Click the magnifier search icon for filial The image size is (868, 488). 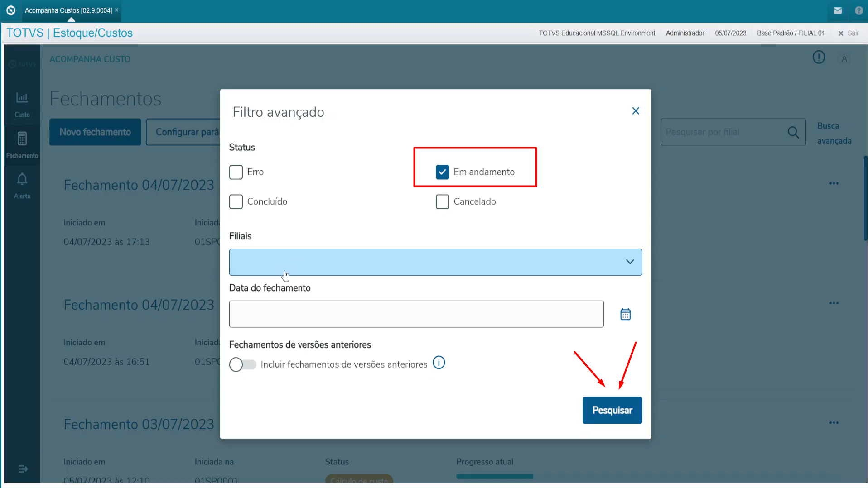(793, 132)
